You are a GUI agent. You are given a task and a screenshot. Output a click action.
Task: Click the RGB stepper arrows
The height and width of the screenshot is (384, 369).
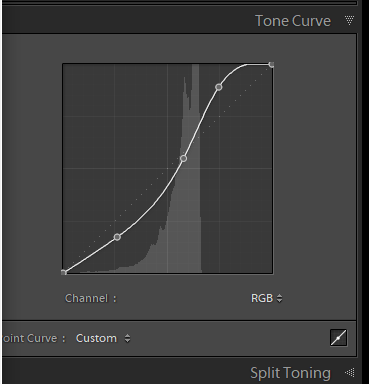(279, 298)
